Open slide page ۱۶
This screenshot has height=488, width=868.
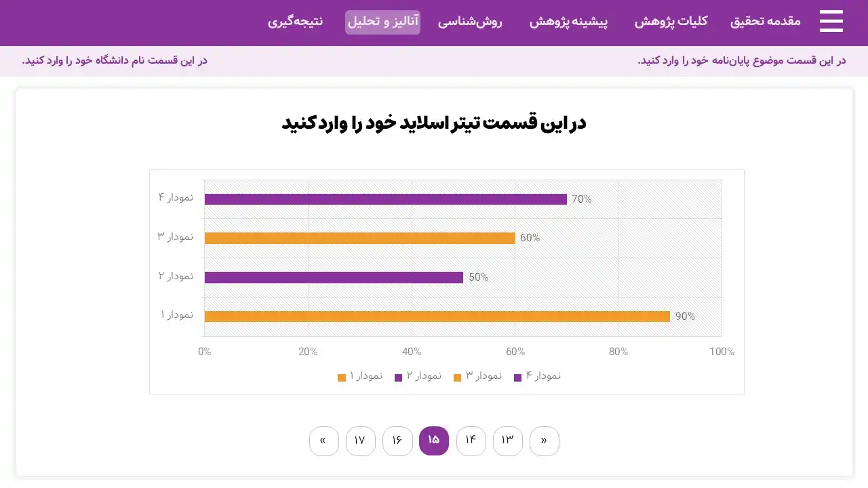pyautogui.click(x=397, y=441)
